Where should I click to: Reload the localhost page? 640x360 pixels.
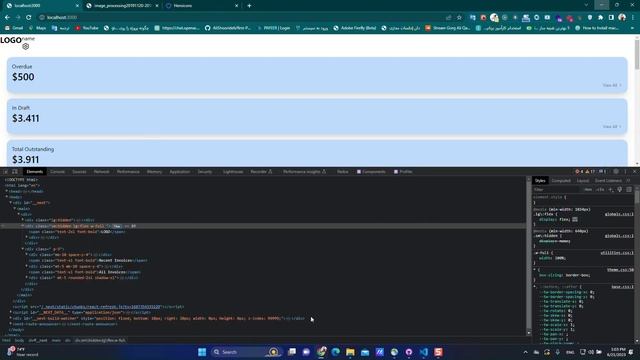[x=29, y=17]
